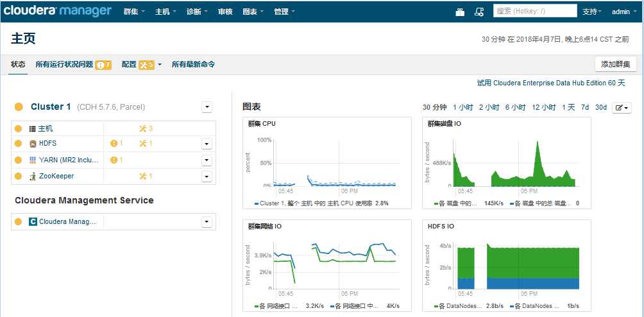
Task: Select the 1 小时 time range
Action: click(x=463, y=107)
